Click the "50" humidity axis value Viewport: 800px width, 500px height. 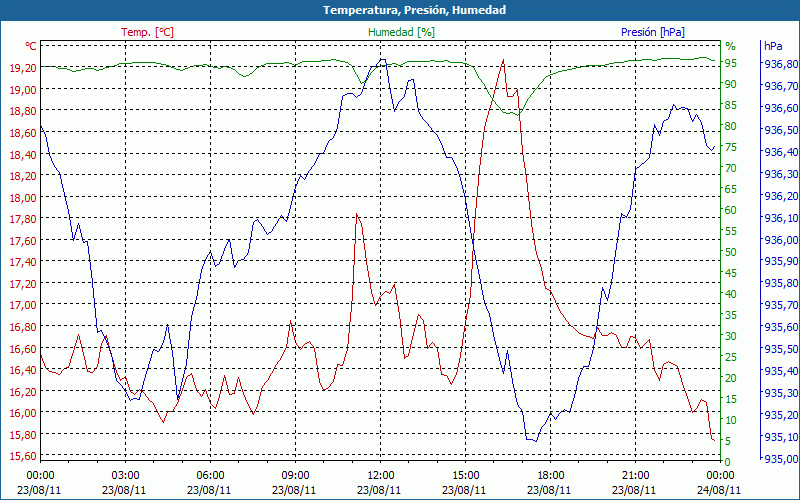tap(731, 252)
